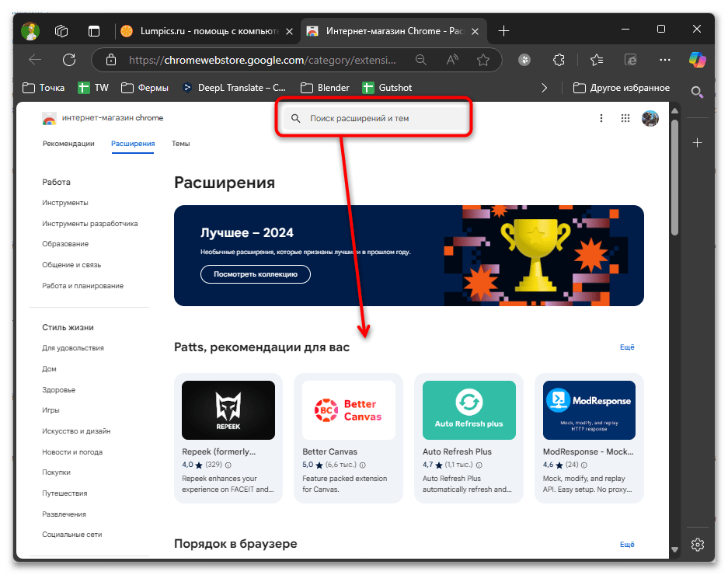Viewport: 728px width, 575px height.
Task: Open sidebar settings gear icon
Action: pyautogui.click(x=698, y=545)
